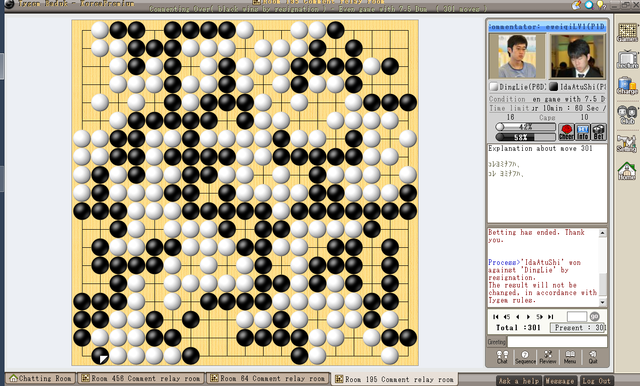Open the Chat icon below the Greeting field
640x386 pixels.
[x=502, y=357]
